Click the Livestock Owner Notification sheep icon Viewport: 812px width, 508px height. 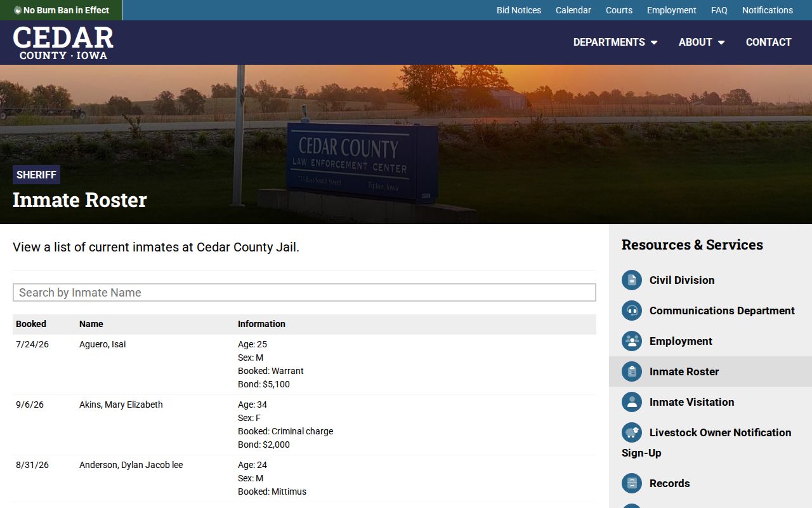click(632, 432)
